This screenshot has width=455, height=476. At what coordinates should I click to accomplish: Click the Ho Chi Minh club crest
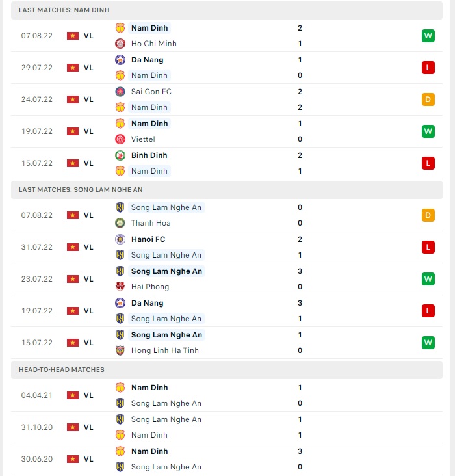click(x=120, y=44)
